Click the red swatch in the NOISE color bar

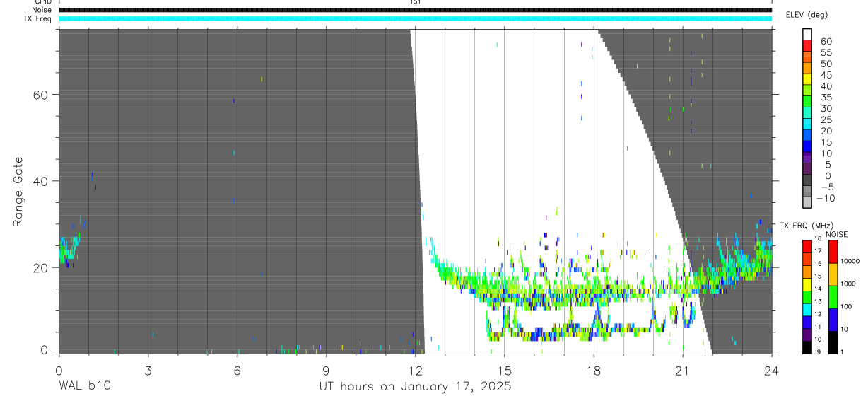[x=833, y=252]
